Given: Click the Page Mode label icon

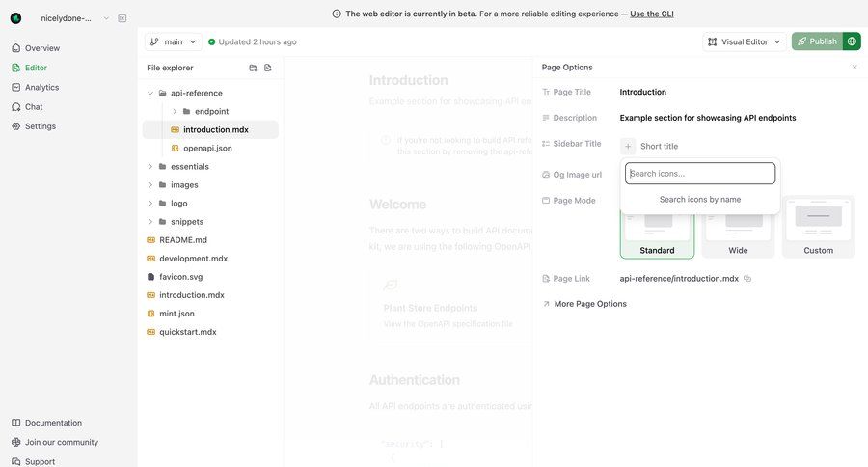Looking at the screenshot, I should click(546, 201).
